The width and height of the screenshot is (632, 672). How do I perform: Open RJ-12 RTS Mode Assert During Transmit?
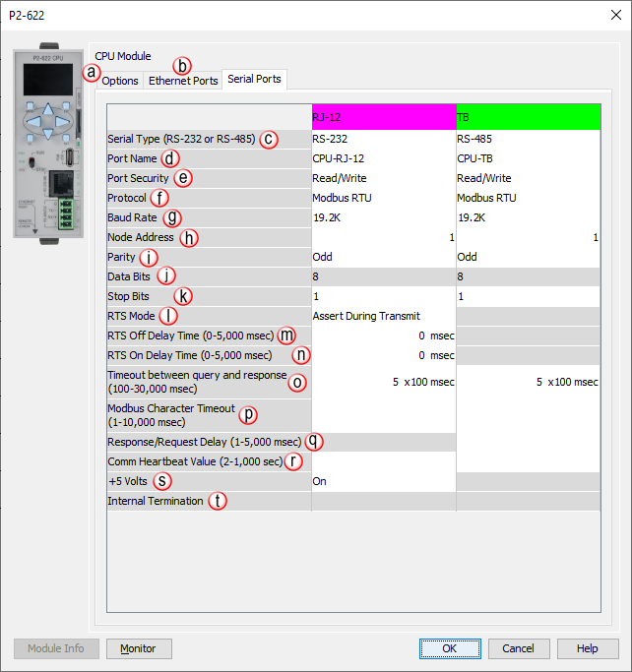click(x=383, y=317)
